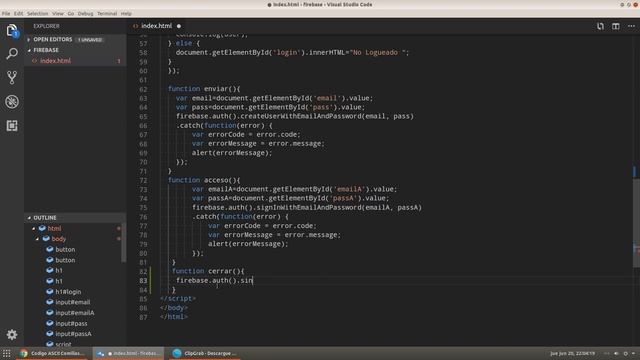640x360 pixels.
Task: Click the Outline panel scrollbar
Action: [x=123, y=242]
